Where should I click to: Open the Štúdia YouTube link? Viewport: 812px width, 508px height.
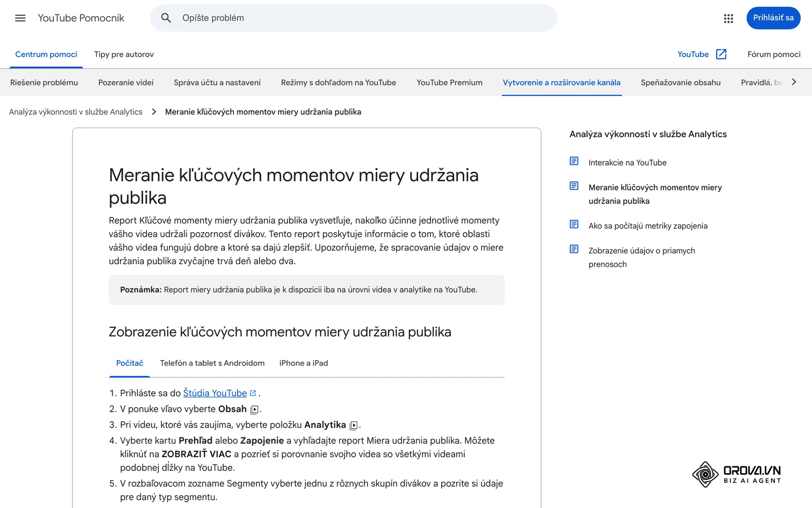click(215, 393)
